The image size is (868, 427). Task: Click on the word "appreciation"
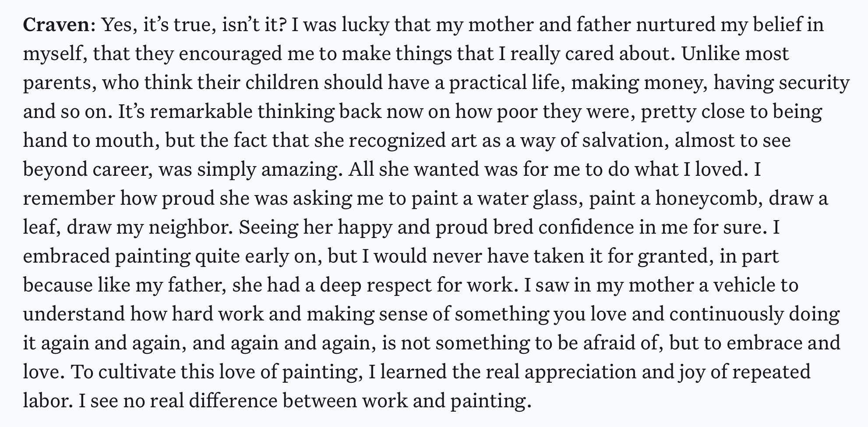pyautogui.click(x=580, y=372)
